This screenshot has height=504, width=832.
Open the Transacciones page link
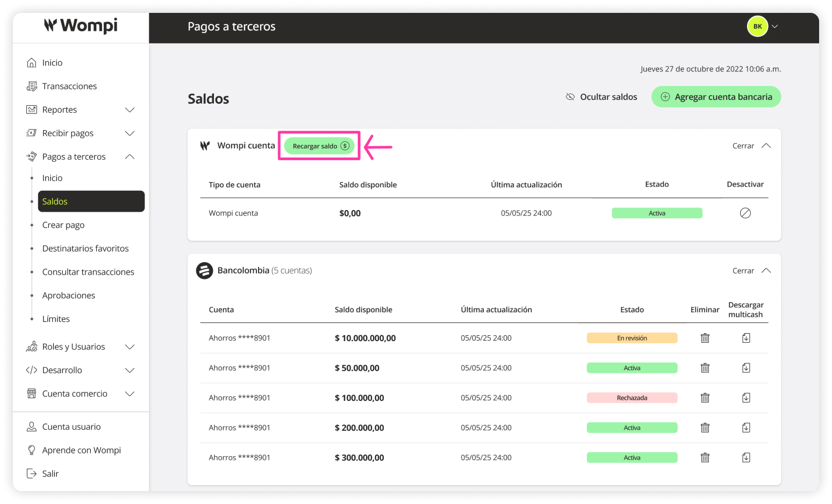pyautogui.click(x=70, y=86)
